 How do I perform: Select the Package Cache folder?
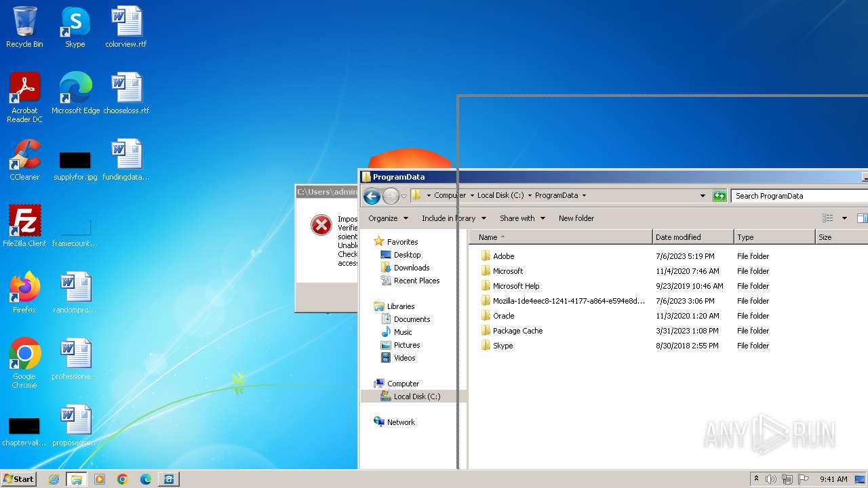517,331
